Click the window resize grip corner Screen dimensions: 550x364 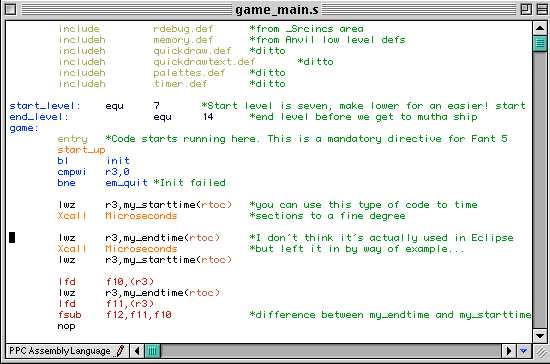coord(541,351)
